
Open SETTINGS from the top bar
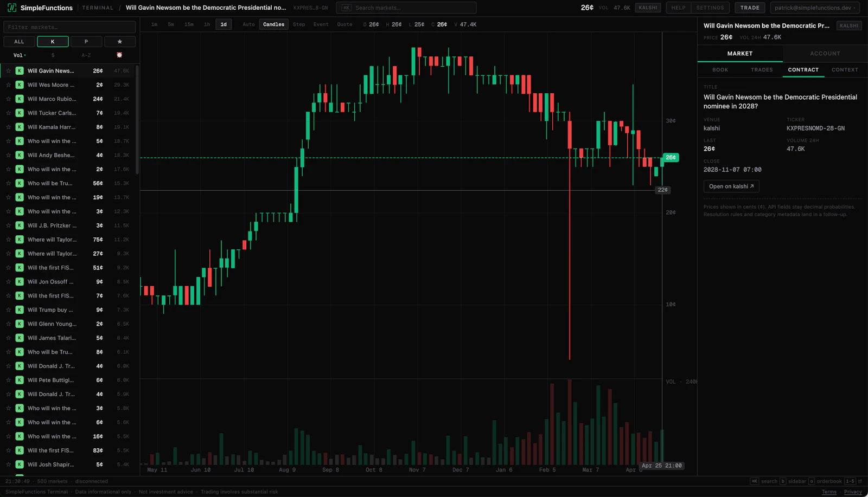[710, 8]
